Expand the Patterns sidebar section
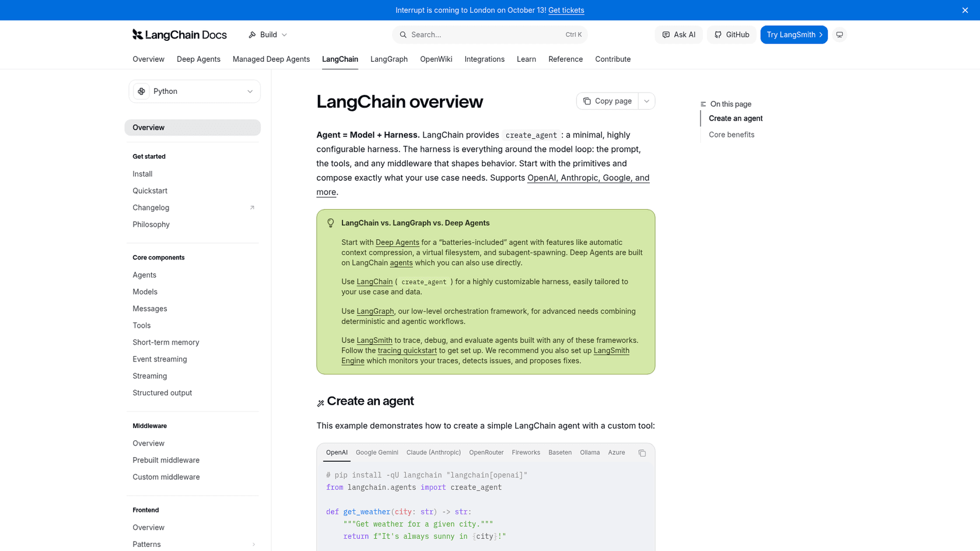 [x=194, y=545]
